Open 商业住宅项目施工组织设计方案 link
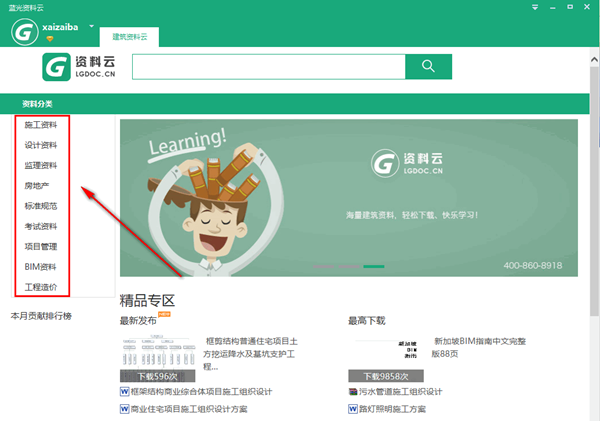The image size is (600, 421). pos(189,409)
